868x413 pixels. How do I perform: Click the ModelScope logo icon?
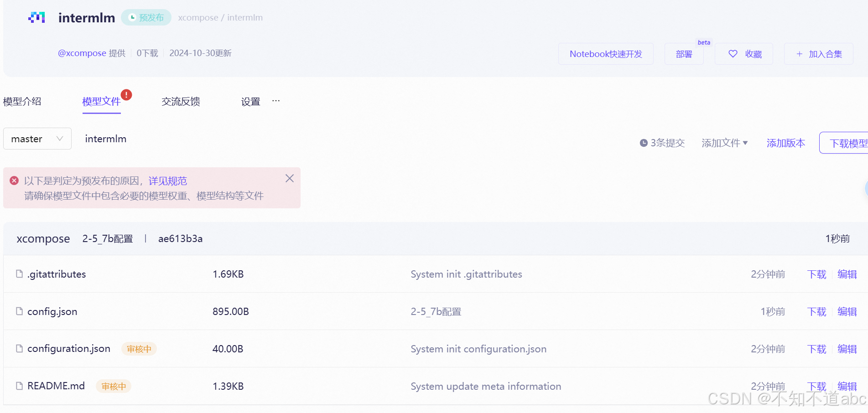pos(36,17)
